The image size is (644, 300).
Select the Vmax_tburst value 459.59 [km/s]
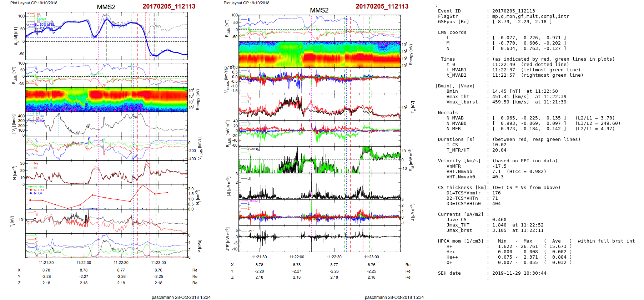click(511, 102)
